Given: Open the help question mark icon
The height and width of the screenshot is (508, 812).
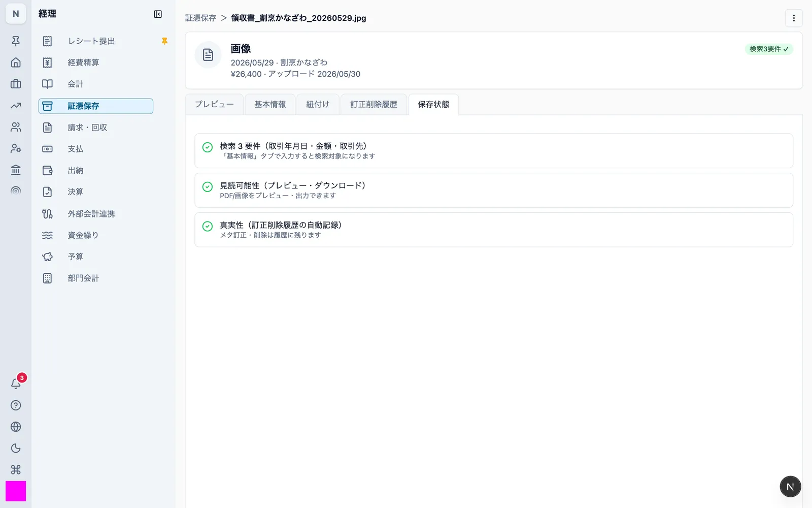Looking at the screenshot, I should (x=16, y=405).
